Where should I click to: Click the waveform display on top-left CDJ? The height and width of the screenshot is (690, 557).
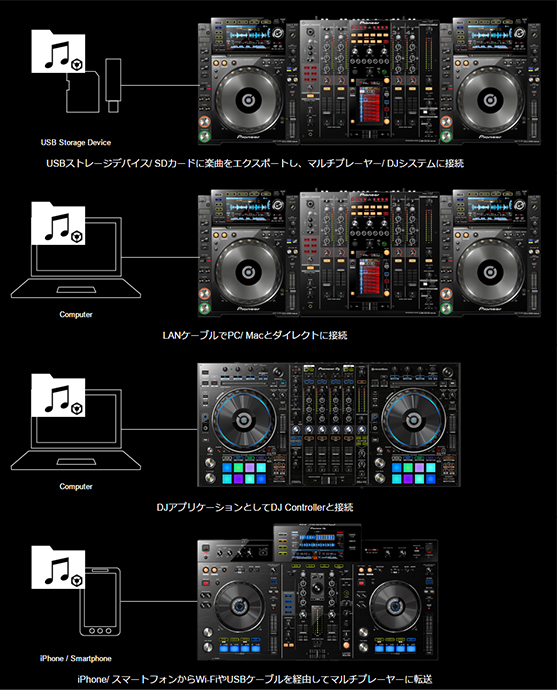pyautogui.click(x=247, y=35)
